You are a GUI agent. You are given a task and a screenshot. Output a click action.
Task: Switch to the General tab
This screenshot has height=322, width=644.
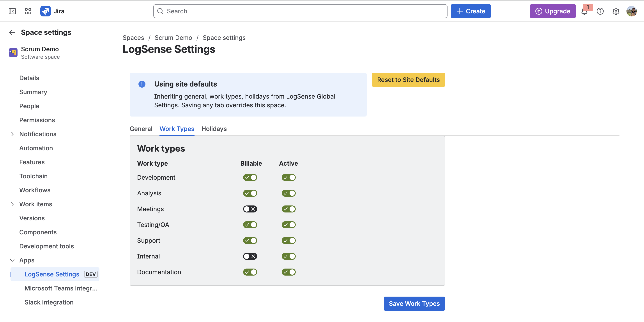click(141, 129)
